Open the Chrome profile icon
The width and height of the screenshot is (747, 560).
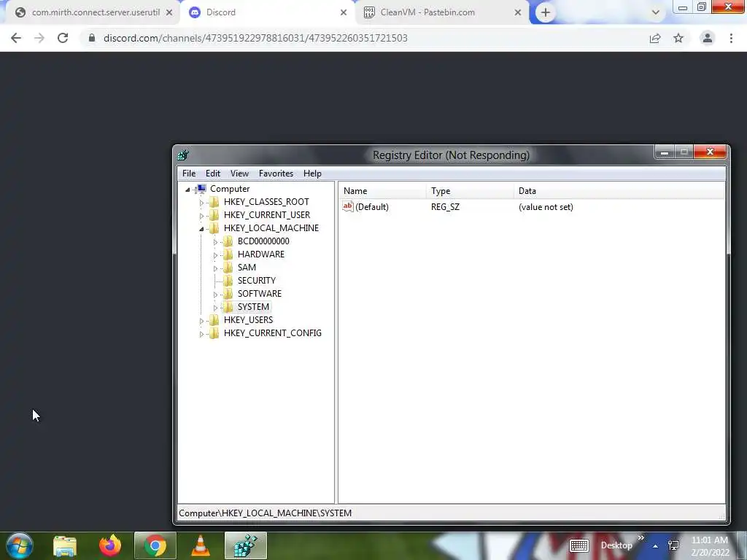708,38
